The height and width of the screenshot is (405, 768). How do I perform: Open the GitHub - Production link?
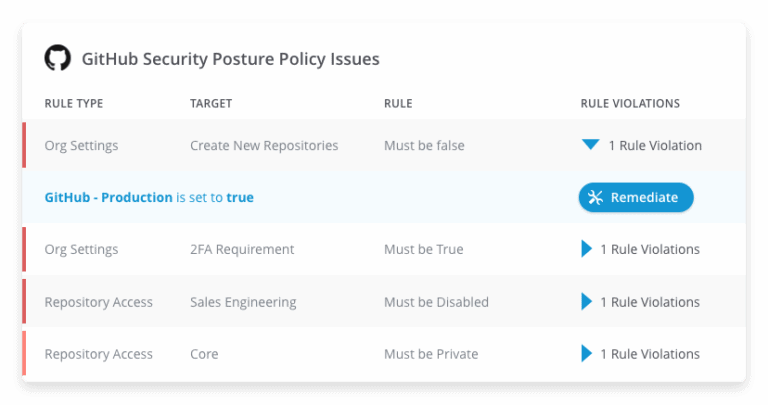(x=108, y=197)
